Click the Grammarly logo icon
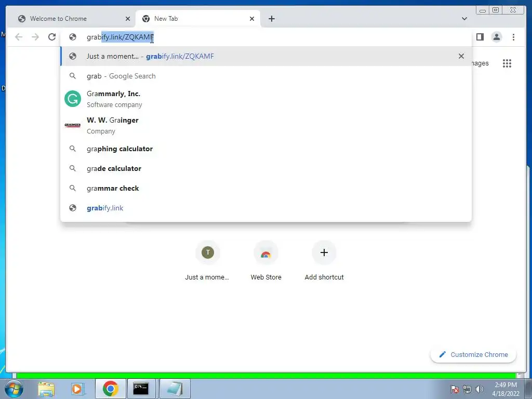The image size is (532, 399). (x=73, y=99)
